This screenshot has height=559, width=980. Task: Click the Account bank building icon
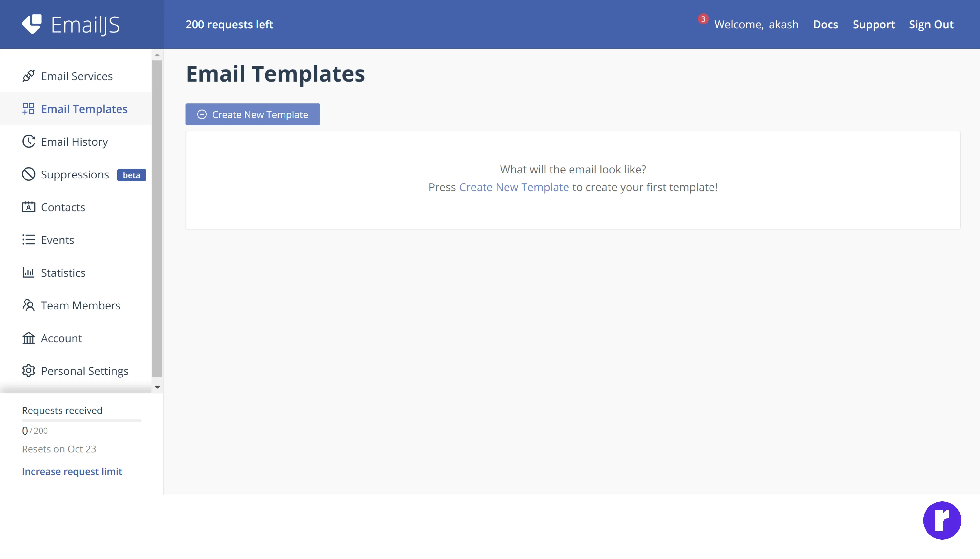[x=28, y=338]
